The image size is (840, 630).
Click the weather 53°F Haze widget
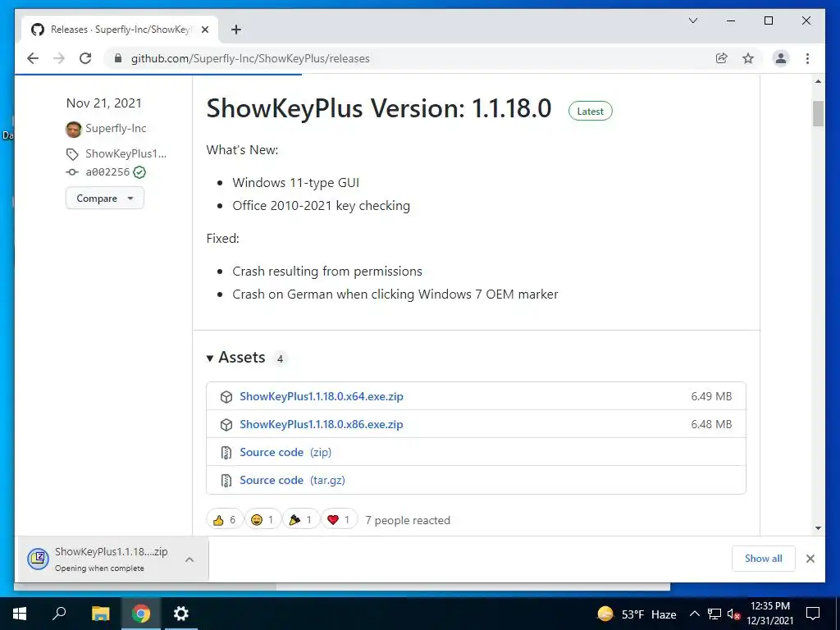click(x=637, y=614)
